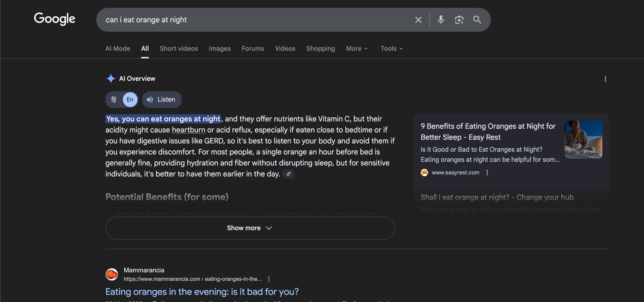644x302 pixels.
Task: Play AI Overview with Listen button
Action: 162,100
